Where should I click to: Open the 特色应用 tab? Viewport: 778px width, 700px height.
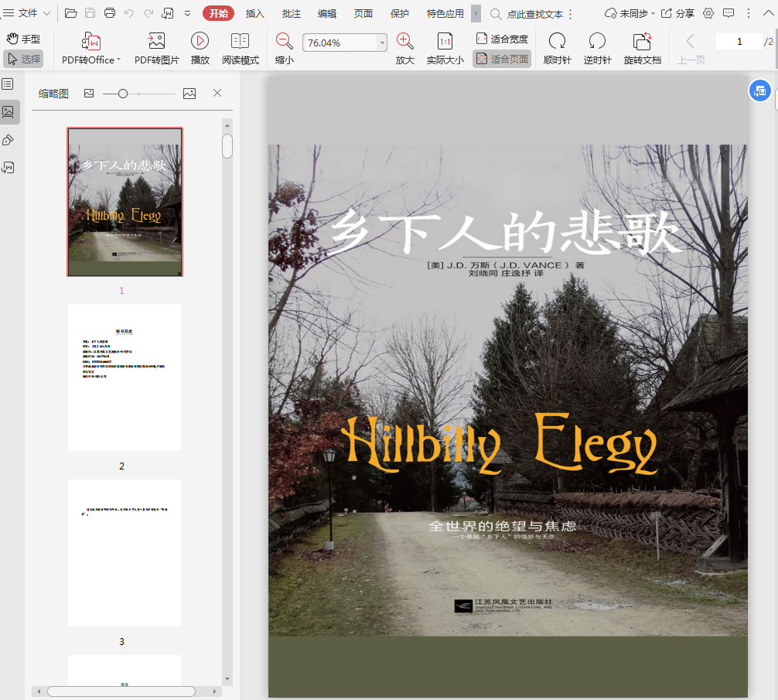pos(445,14)
